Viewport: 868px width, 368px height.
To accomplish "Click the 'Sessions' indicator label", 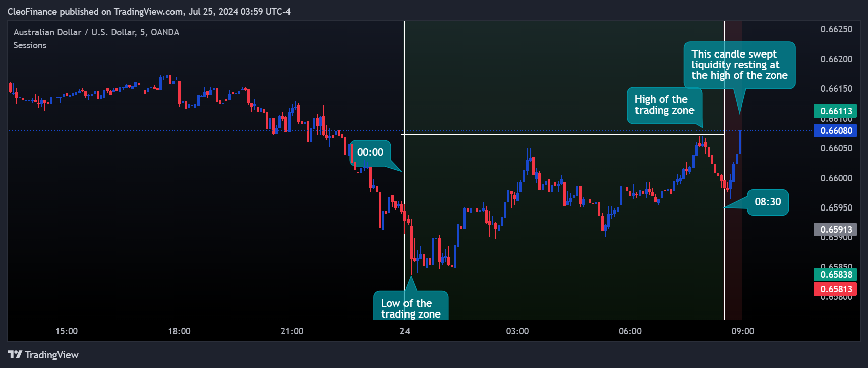I will point(30,45).
